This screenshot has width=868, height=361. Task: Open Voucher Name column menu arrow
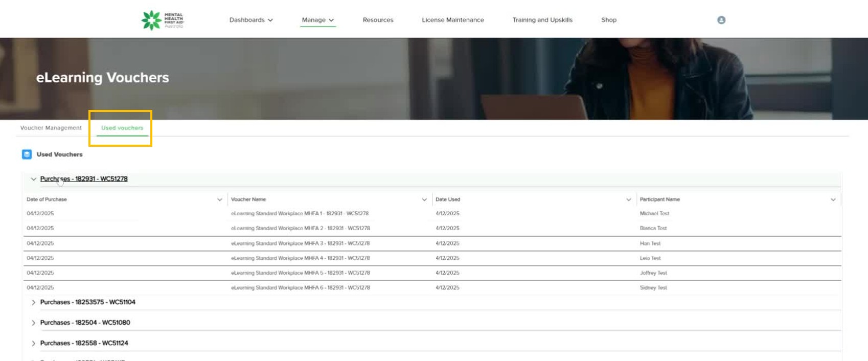[x=424, y=199]
